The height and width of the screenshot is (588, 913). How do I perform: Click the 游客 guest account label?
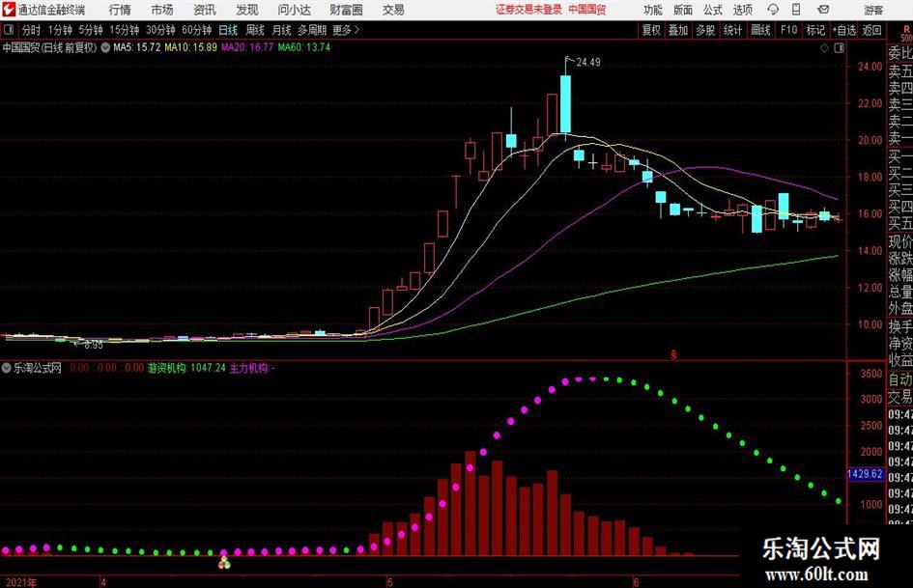(x=873, y=10)
